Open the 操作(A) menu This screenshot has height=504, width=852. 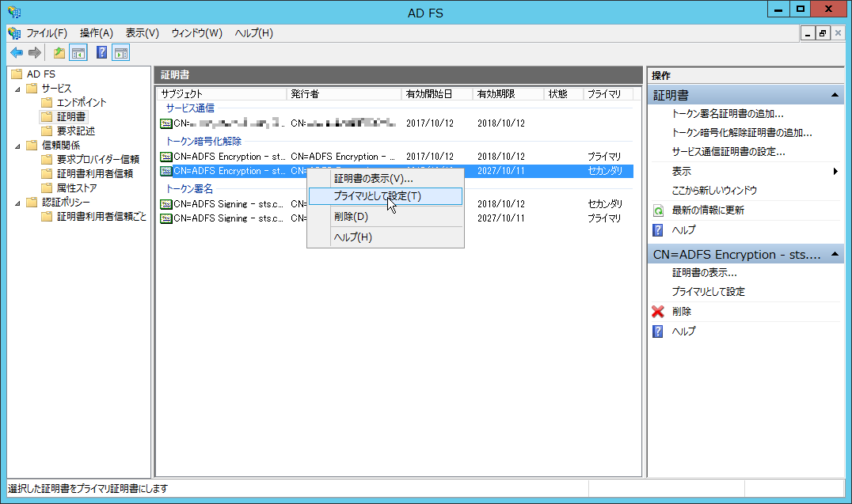(96, 33)
